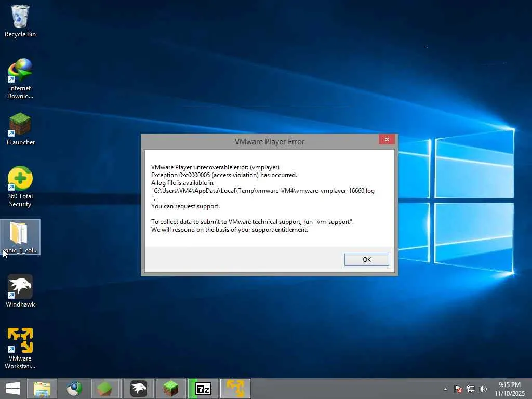Image resolution: width=532 pixels, height=399 pixels.
Task: Click the log file path text in dialog
Action: [262, 191]
